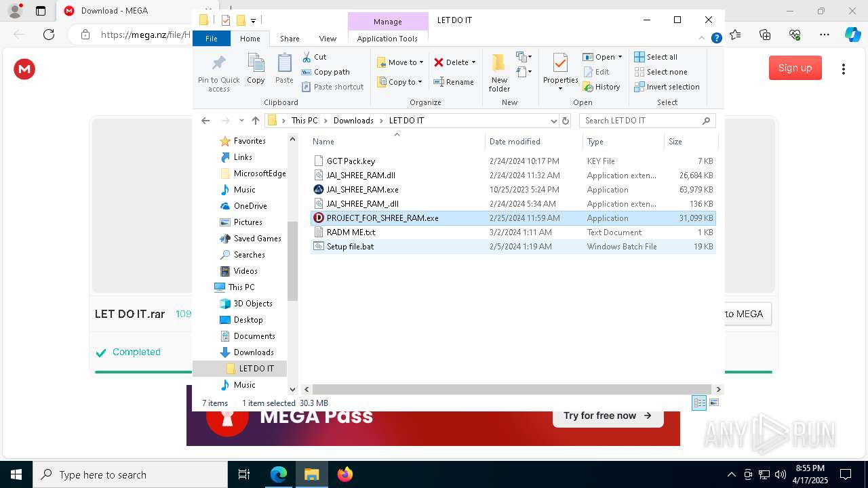Open Explorer Help icon
Image resolution: width=868 pixels, height=488 pixels.
click(716, 39)
